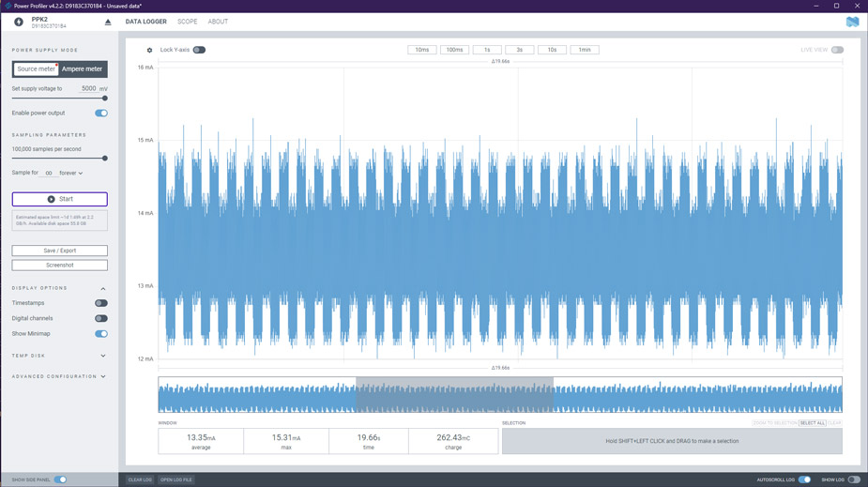Open the 'forever' sample duration dropdown

[71, 173]
